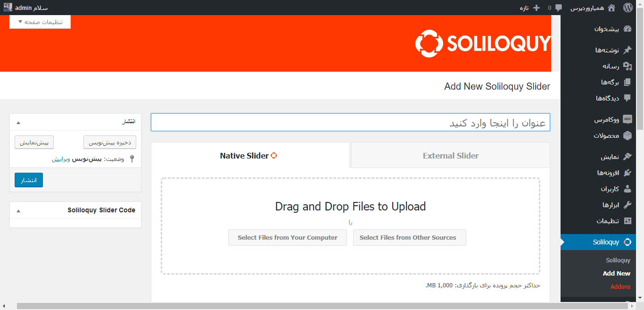Click the red Soliloquy icon on Native Slider tab
Screen dimensions: 644x310
(x=274, y=156)
